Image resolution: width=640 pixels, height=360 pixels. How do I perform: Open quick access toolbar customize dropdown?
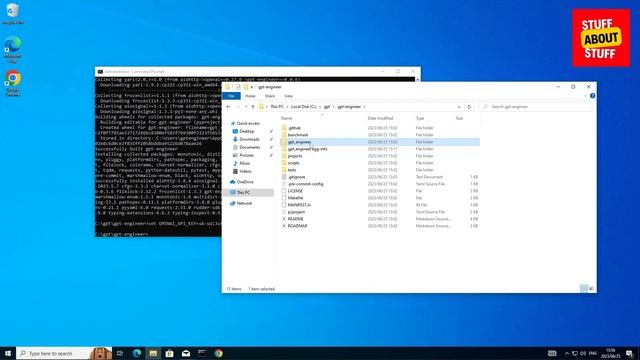pyautogui.click(x=252, y=87)
